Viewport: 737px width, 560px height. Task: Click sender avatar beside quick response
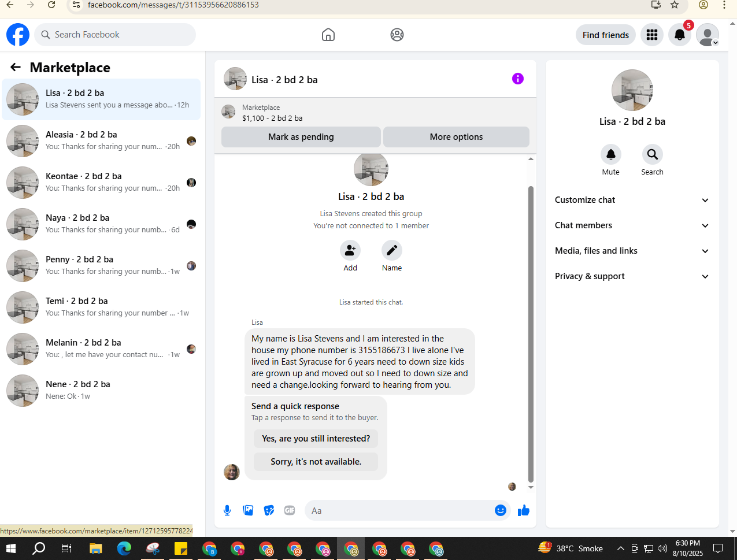232,472
